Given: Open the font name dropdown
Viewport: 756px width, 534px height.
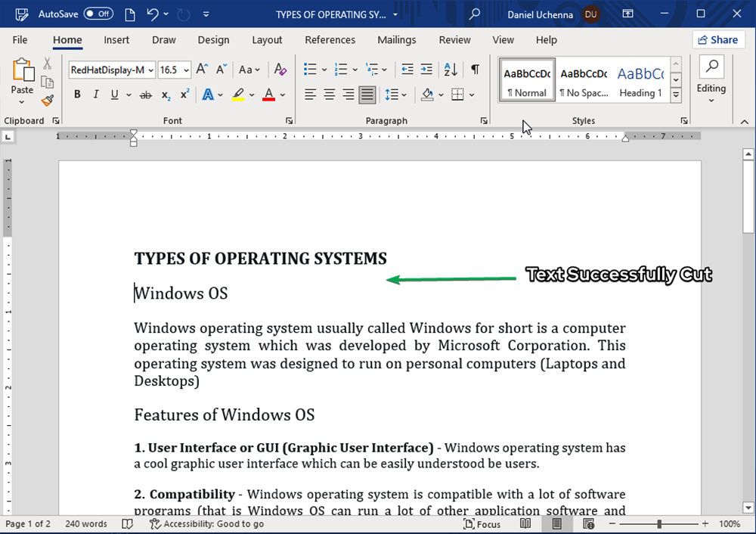Looking at the screenshot, I should 151,70.
